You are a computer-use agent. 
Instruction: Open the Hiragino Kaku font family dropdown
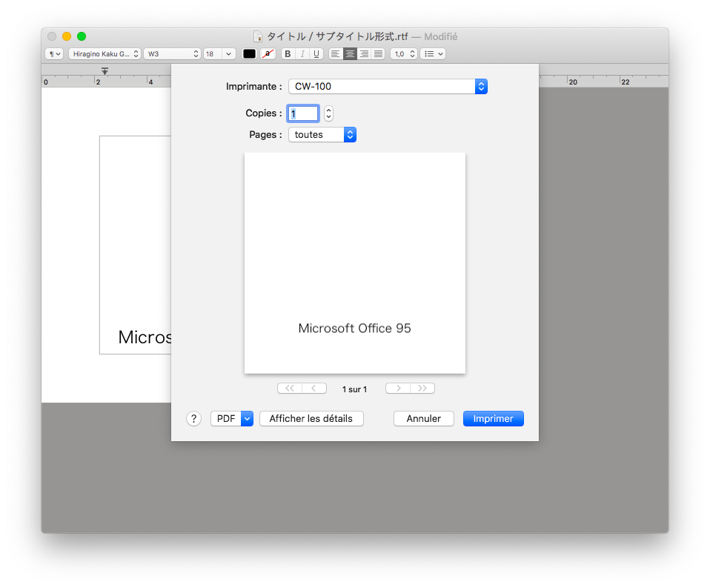point(104,54)
